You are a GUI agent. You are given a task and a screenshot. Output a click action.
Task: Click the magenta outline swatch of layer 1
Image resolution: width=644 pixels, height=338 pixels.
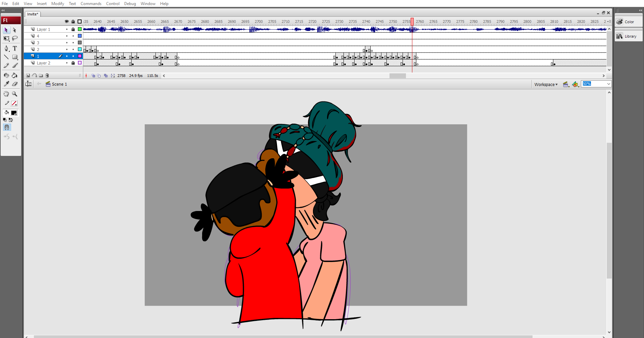80,56
